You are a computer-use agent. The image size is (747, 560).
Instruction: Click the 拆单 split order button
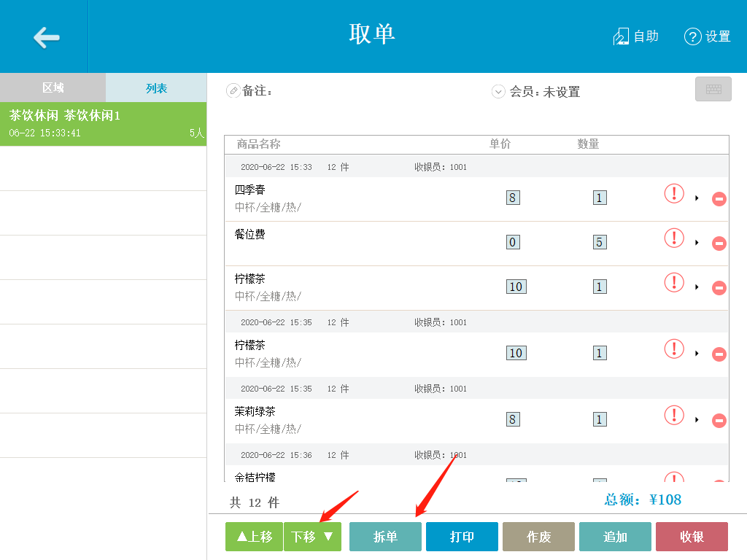point(385,537)
